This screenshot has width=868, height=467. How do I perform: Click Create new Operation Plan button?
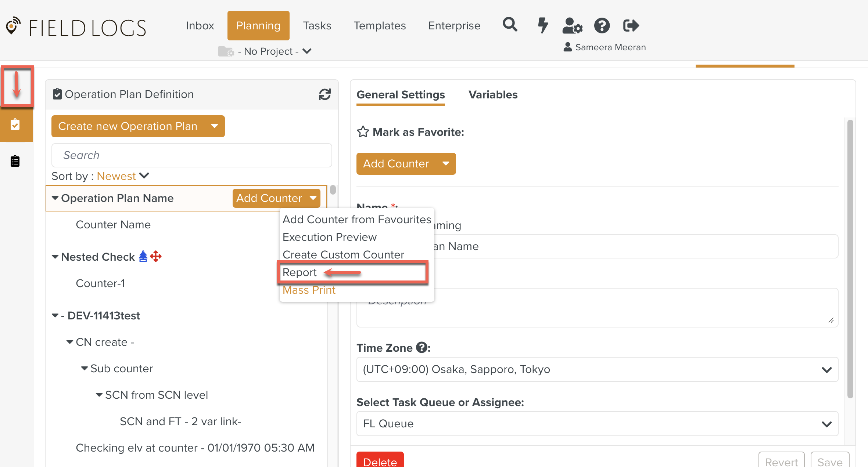(128, 126)
